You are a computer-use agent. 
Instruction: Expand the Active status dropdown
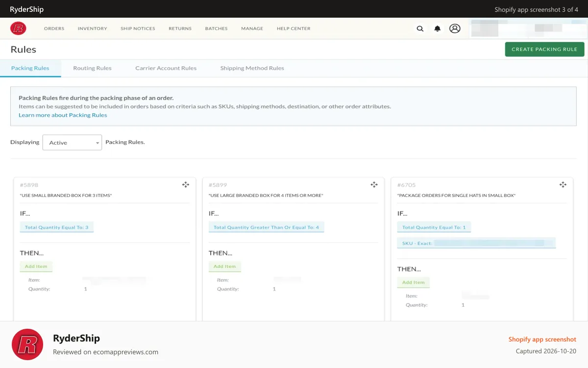72,142
